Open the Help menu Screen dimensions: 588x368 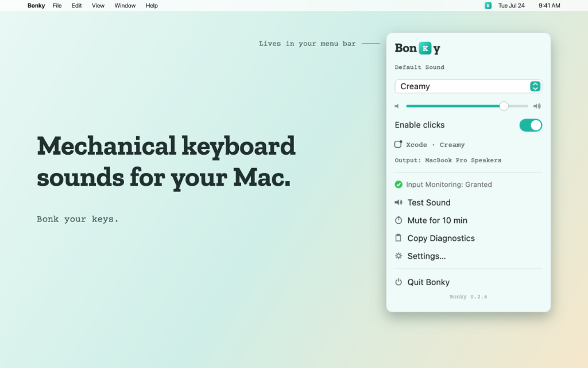point(152,6)
